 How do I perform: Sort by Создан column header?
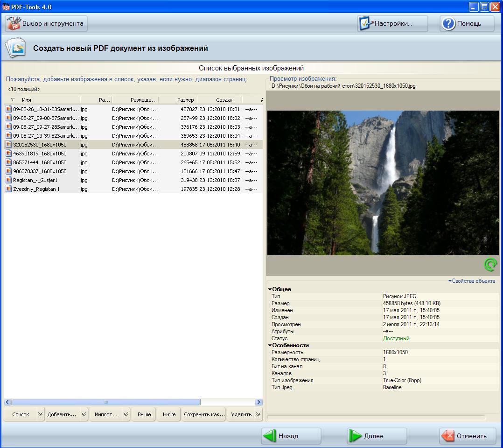click(x=220, y=100)
